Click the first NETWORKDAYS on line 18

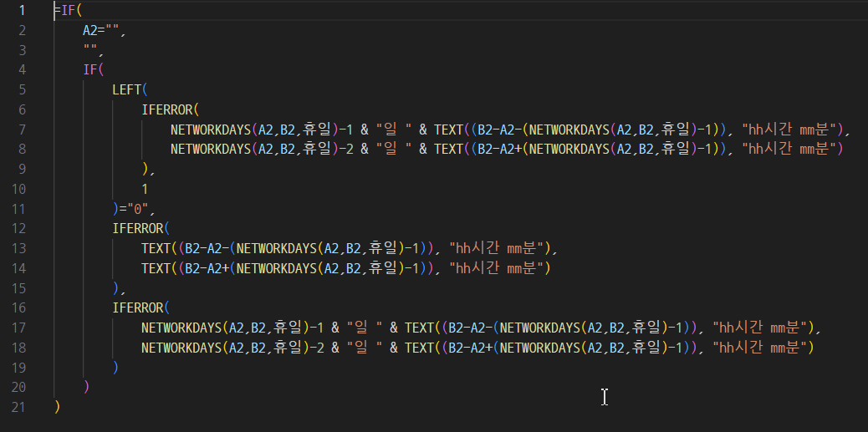(181, 348)
